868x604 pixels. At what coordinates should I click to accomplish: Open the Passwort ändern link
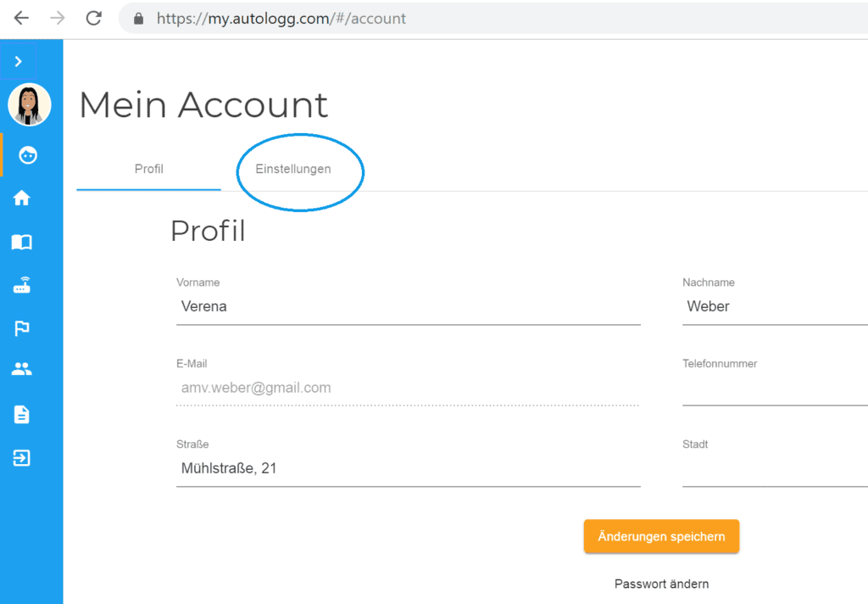pos(661,584)
